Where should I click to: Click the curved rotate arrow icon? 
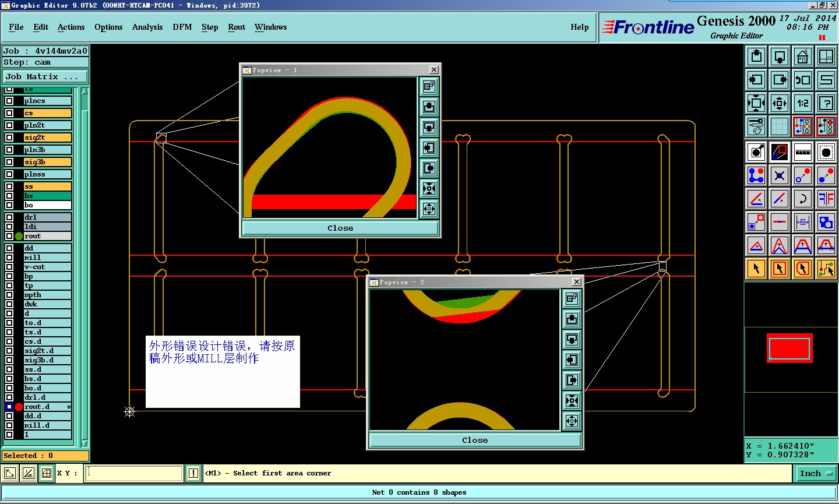[803, 199]
